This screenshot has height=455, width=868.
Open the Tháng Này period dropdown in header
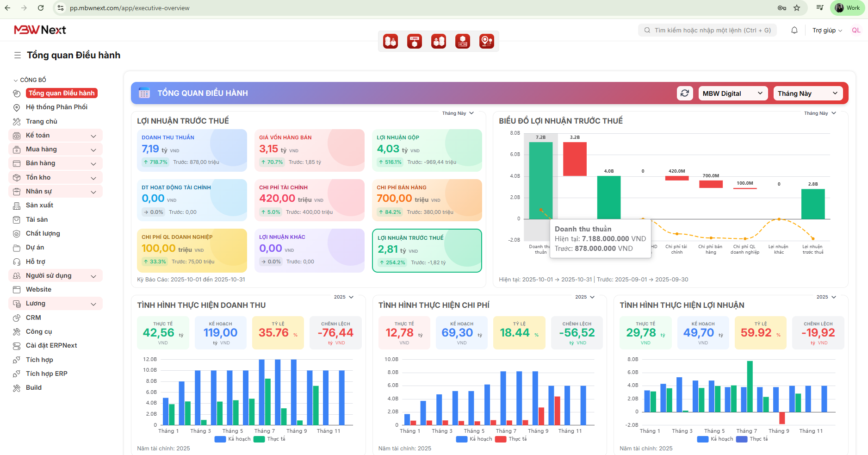[x=807, y=93]
